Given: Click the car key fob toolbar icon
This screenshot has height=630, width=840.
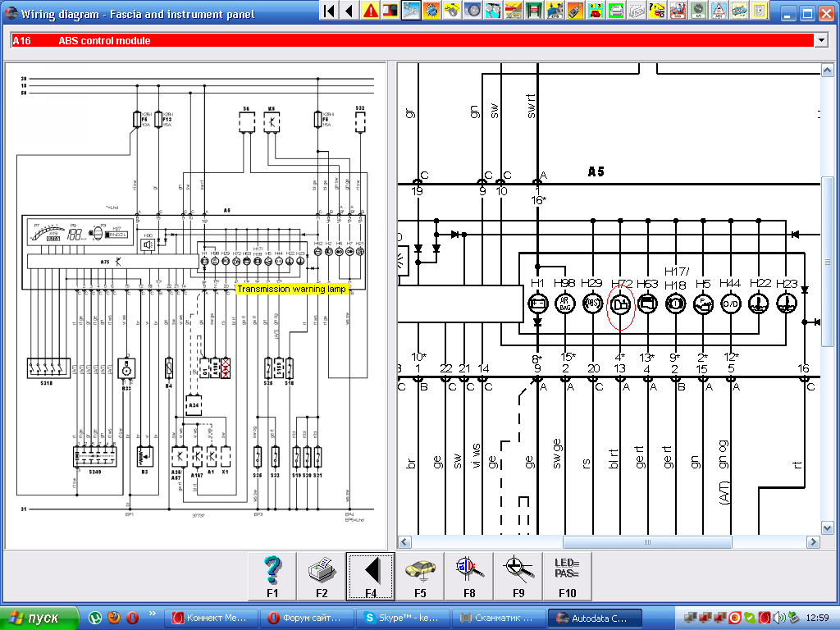Looking at the screenshot, I should pos(574,10).
